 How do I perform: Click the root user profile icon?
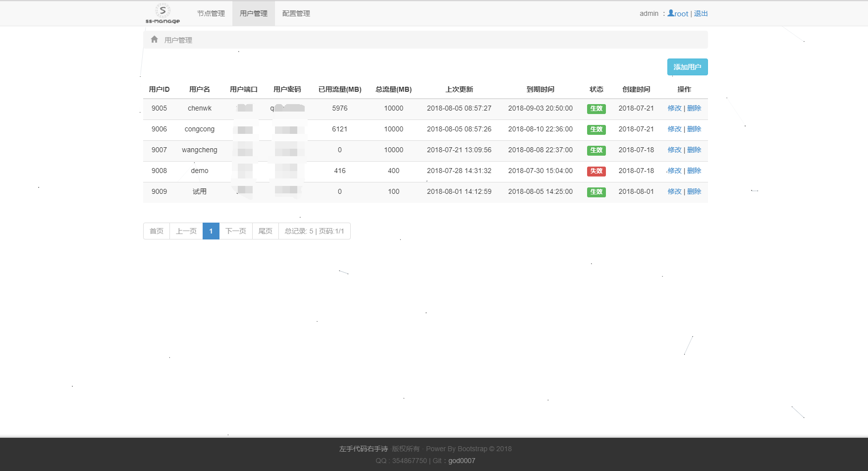671,13
